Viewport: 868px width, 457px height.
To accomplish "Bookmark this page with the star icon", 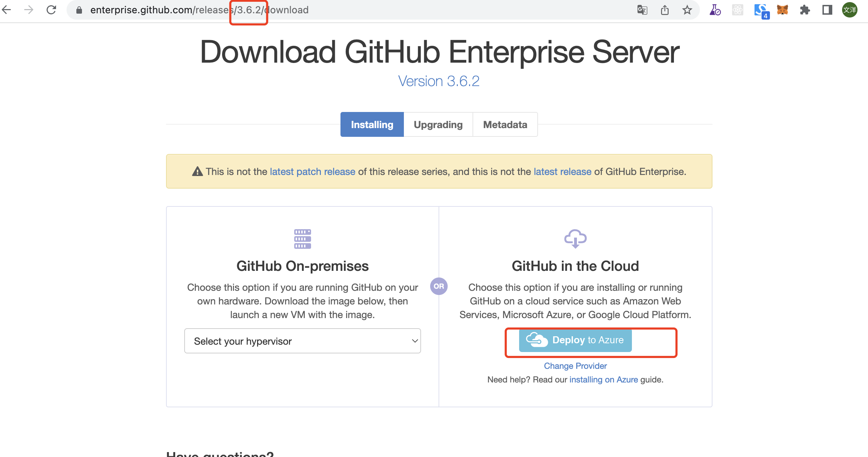I will [x=687, y=10].
